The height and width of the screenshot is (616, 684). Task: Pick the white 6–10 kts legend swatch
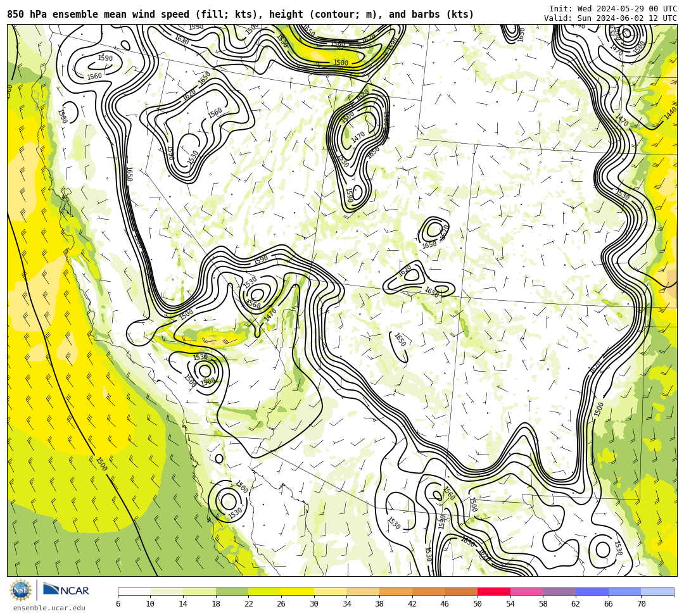coord(134,591)
